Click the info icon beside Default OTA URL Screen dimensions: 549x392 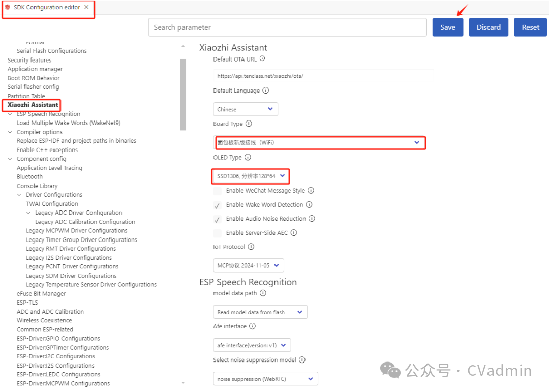coord(262,59)
